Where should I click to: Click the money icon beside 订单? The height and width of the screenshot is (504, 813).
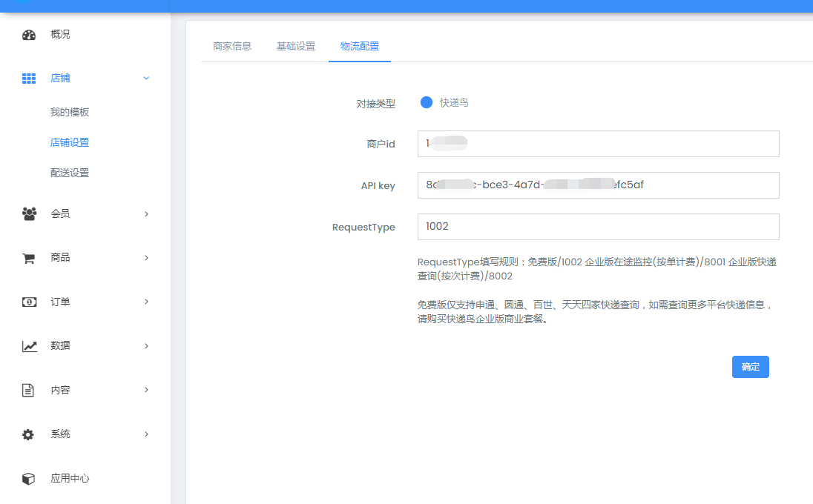click(x=29, y=302)
